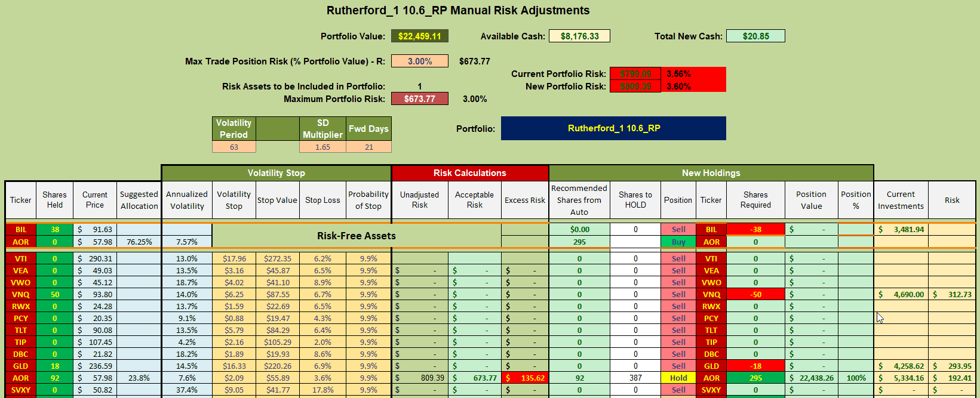Viewport: 980px width, 398px height.
Task: Click GLD current investments 4,258.62
Action: click(901, 366)
